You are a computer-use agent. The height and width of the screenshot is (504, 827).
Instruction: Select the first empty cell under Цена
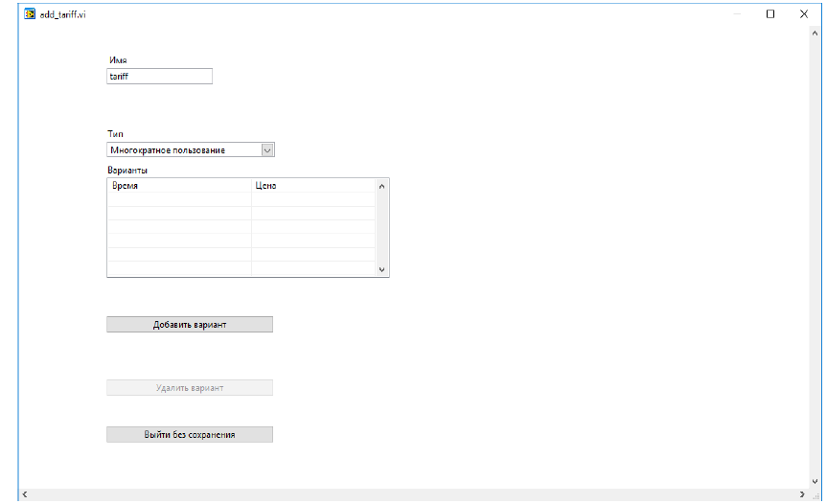[312, 199]
